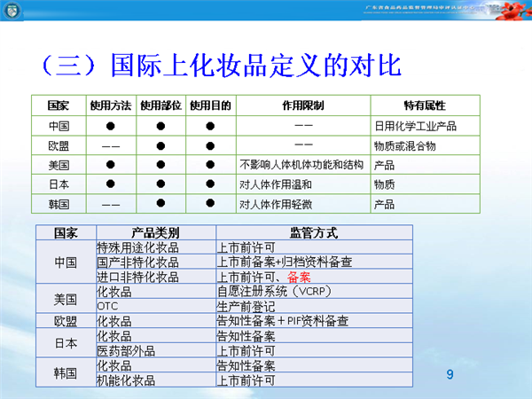Click the red 备案 text
The height and width of the screenshot is (399, 532).
(x=287, y=277)
